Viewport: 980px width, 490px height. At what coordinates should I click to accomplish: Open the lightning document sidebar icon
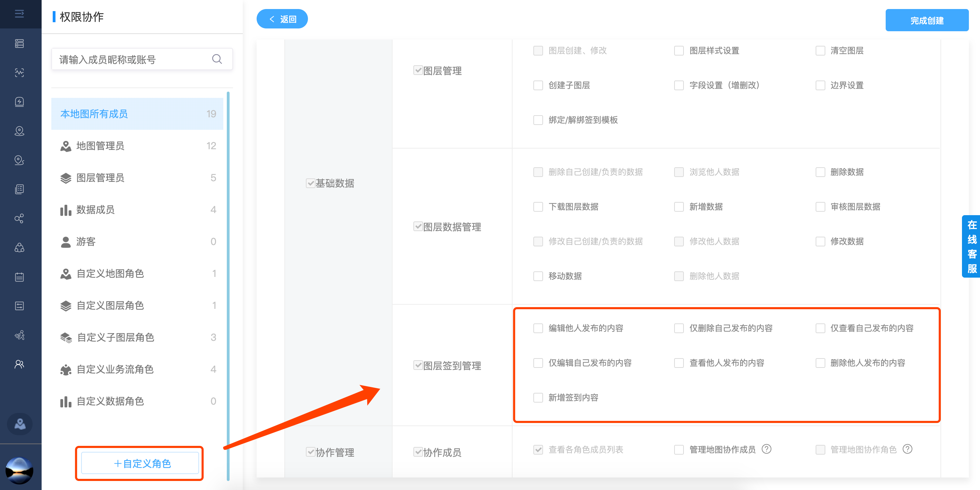[x=19, y=102]
